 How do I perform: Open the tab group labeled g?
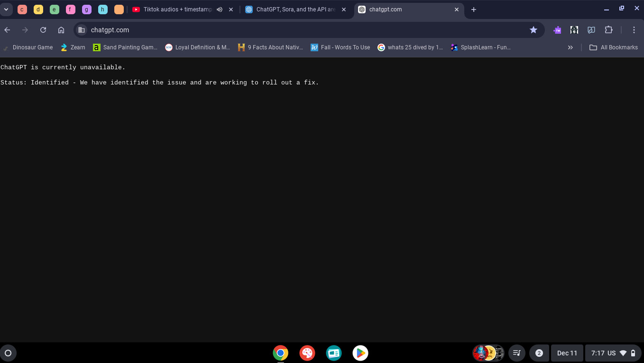coord(87,9)
